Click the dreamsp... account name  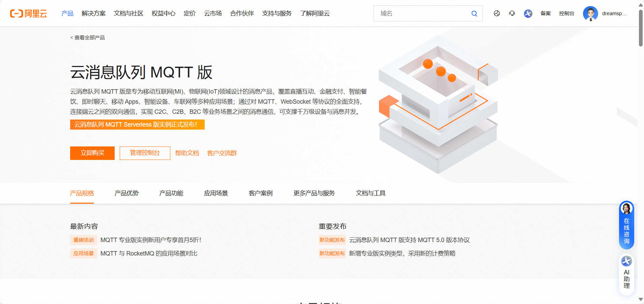(614, 13)
